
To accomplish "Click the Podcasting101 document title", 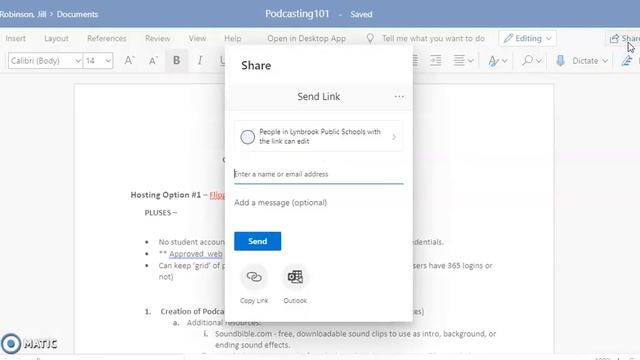I will tap(297, 14).
